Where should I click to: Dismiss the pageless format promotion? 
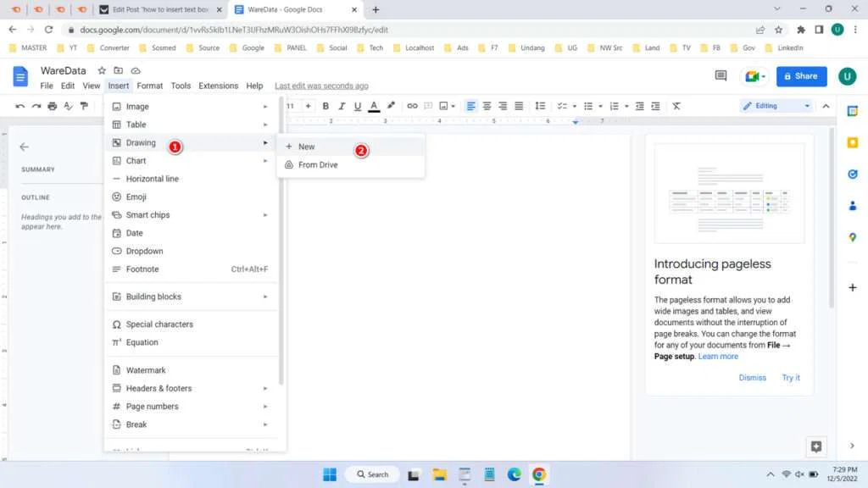753,377
